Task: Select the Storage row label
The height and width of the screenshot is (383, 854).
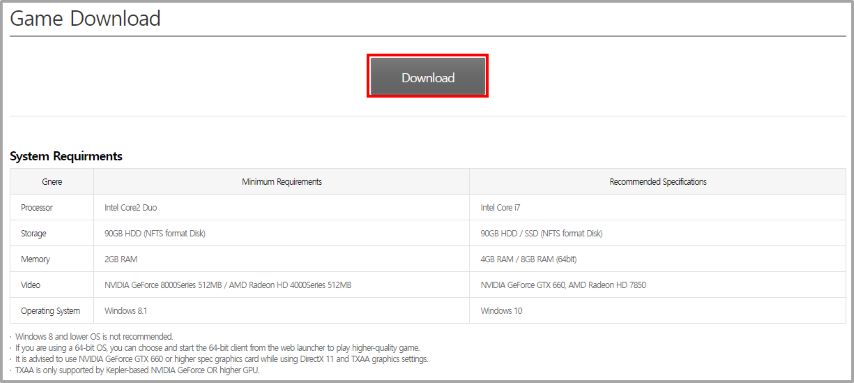Action: click(x=34, y=233)
